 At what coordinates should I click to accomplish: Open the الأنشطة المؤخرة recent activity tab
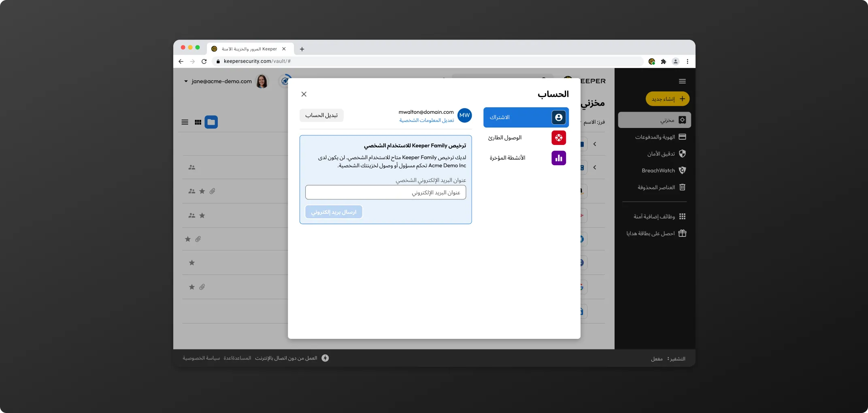(x=526, y=158)
